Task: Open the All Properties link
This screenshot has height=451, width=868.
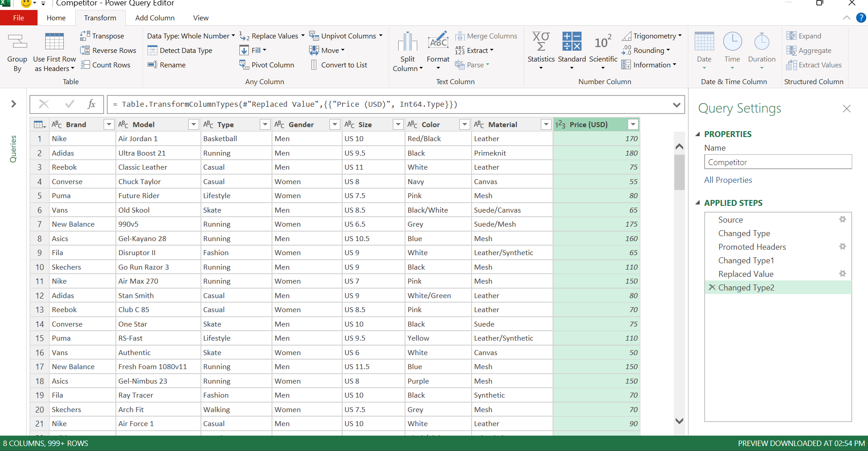Action: click(x=728, y=180)
